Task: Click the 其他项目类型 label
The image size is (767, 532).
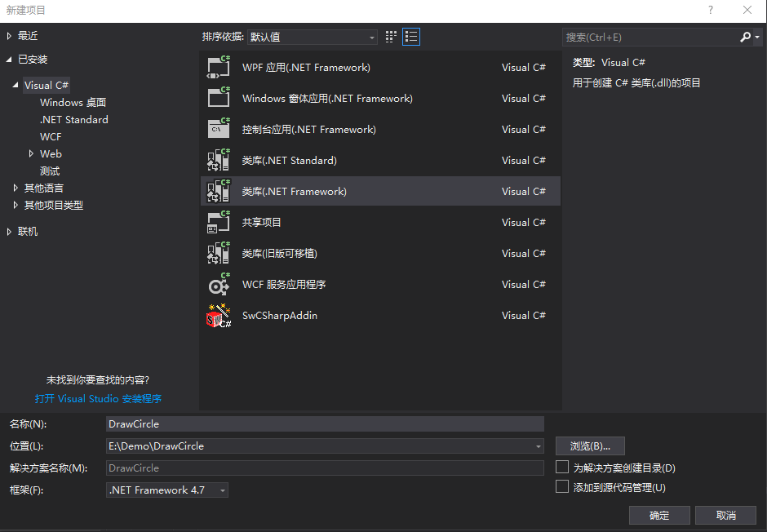Action: pyautogui.click(x=54, y=205)
